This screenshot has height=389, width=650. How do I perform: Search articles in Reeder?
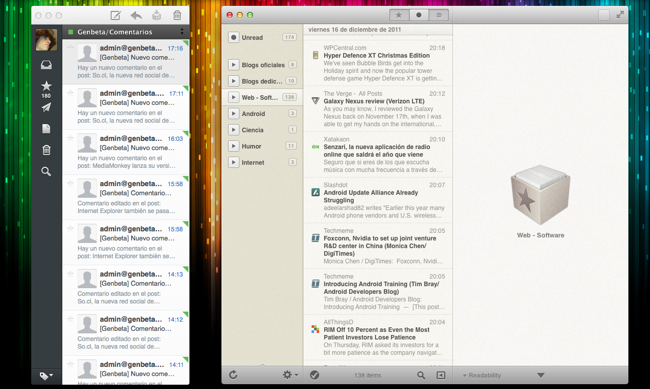point(421,375)
